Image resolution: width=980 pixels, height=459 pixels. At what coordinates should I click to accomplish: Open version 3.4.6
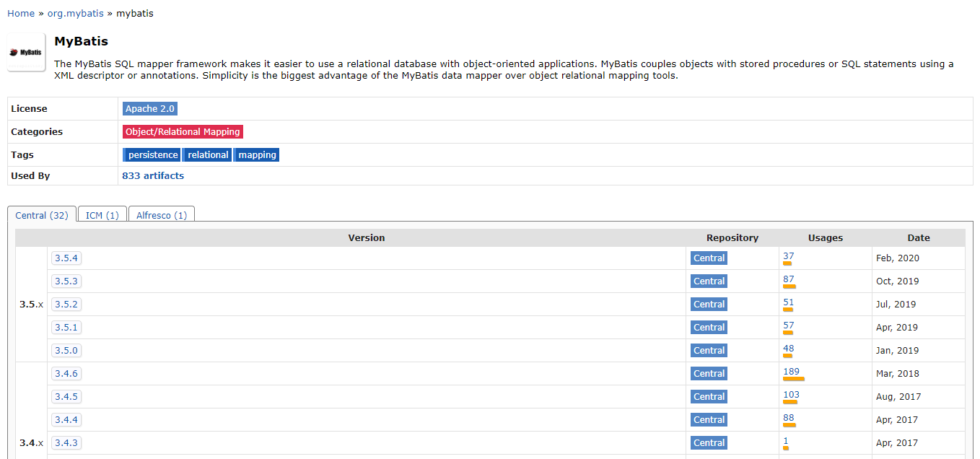tap(66, 374)
